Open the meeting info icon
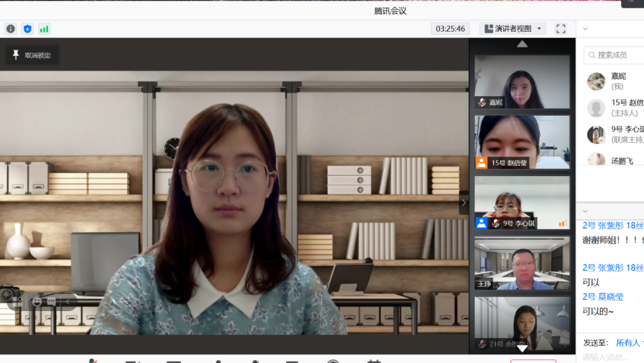 point(10,29)
